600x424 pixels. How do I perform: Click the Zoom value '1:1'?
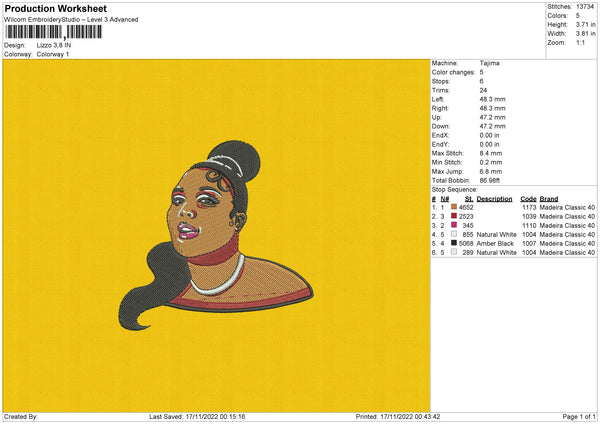tap(580, 42)
